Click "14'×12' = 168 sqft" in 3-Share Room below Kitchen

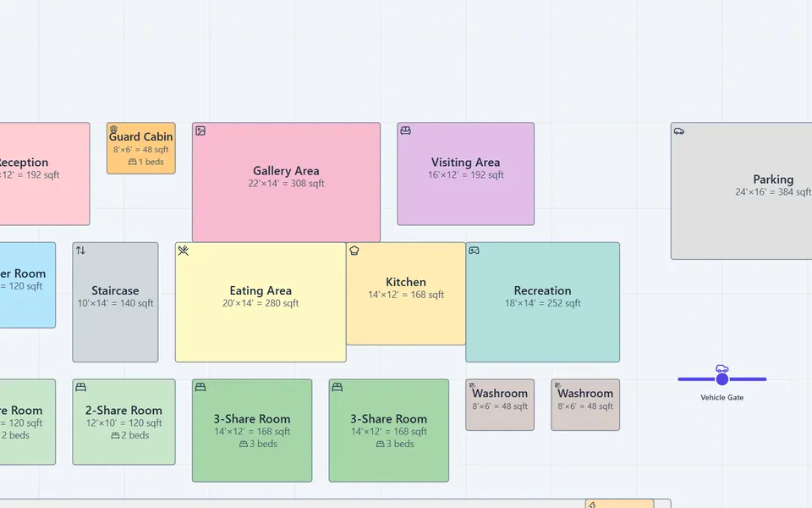pos(388,432)
